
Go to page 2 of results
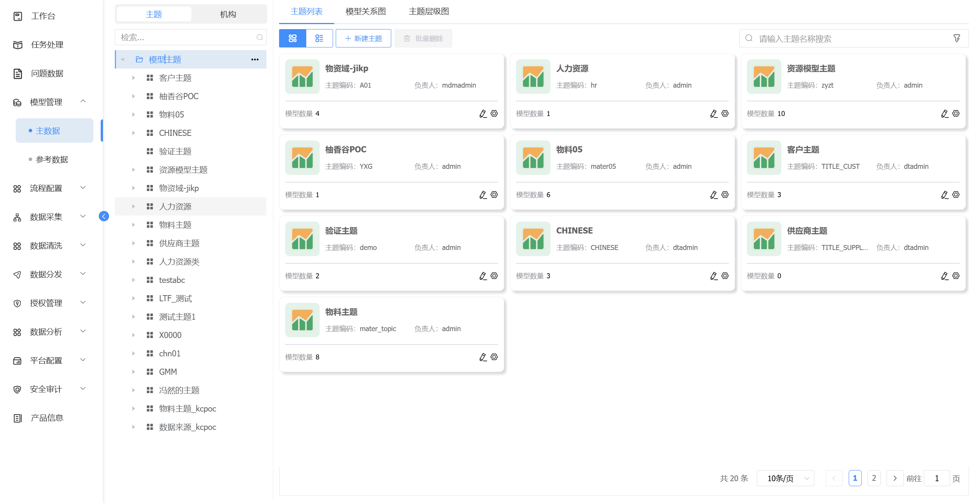pyautogui.click(x=874, y=478)
